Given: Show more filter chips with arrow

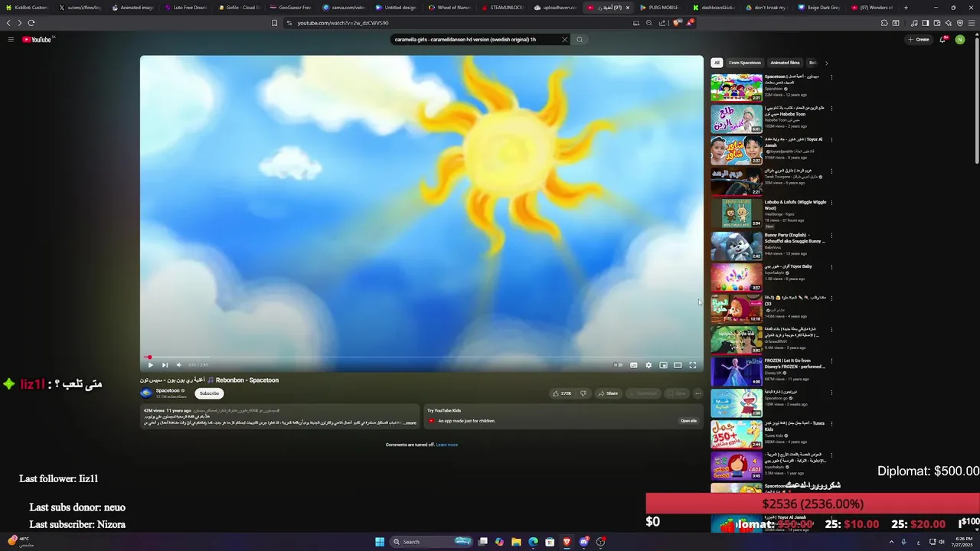Looking at the screenshot, I should pyautogui.click(x=826, y=63).
